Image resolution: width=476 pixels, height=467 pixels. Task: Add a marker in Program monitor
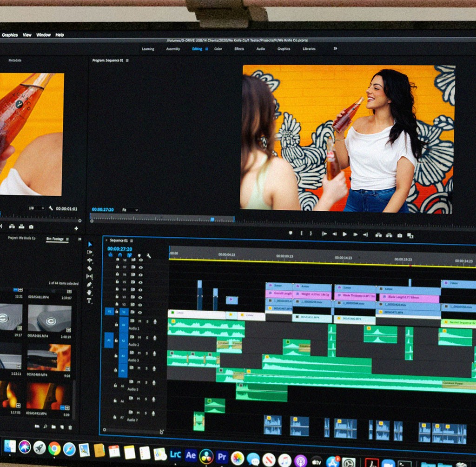(x=291, y=233)
